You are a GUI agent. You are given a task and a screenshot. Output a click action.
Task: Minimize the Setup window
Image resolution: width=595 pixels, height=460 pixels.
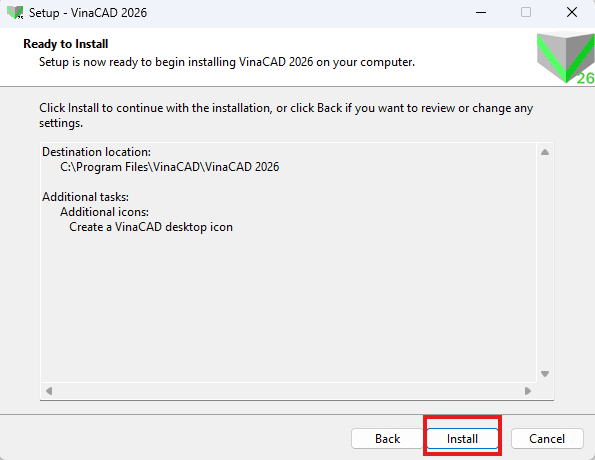point(481,13)
